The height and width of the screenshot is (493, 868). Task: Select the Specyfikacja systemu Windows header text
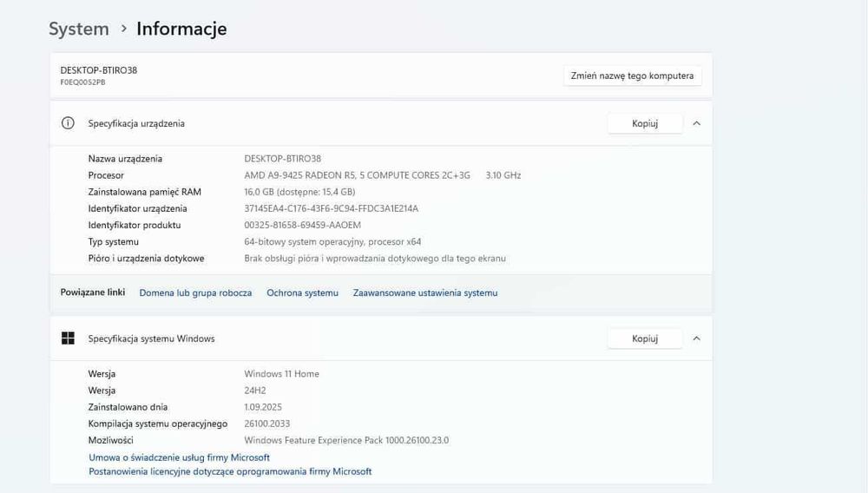[x=151, y=339]
